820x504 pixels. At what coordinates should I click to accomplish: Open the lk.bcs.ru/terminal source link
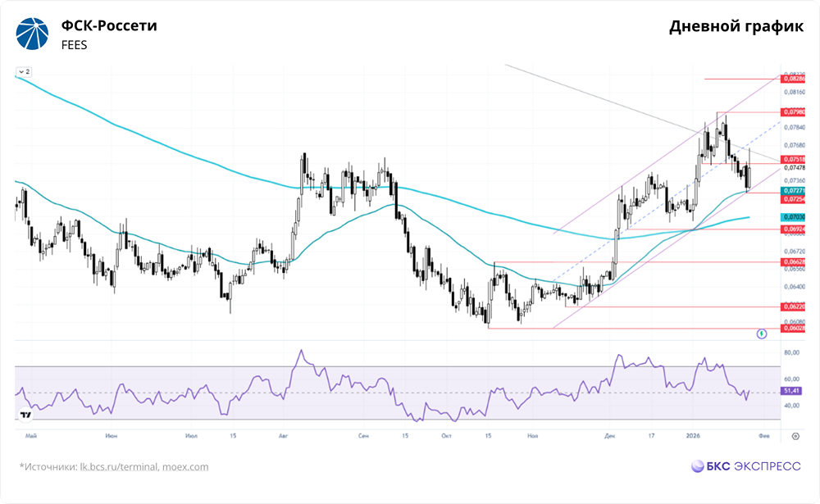pos(119,467)
